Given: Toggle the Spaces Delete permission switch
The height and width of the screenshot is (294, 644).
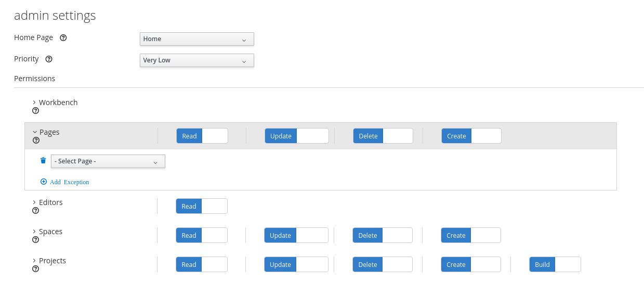Looking at the screenshot, I should [382, 236].
